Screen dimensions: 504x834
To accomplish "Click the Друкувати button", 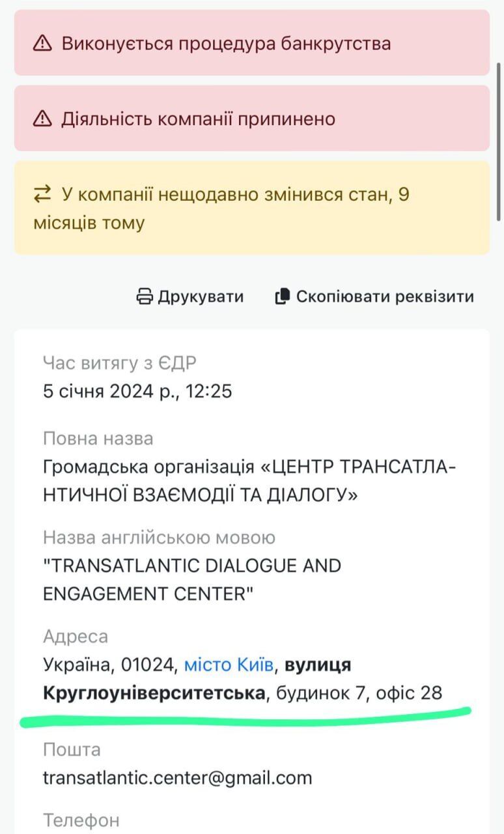I will 189,296.
